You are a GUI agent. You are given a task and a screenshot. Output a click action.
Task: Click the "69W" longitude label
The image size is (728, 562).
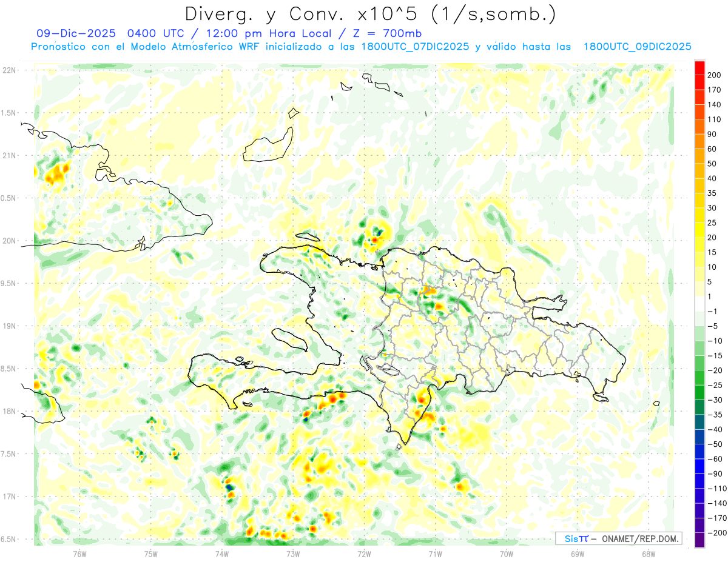578,554
